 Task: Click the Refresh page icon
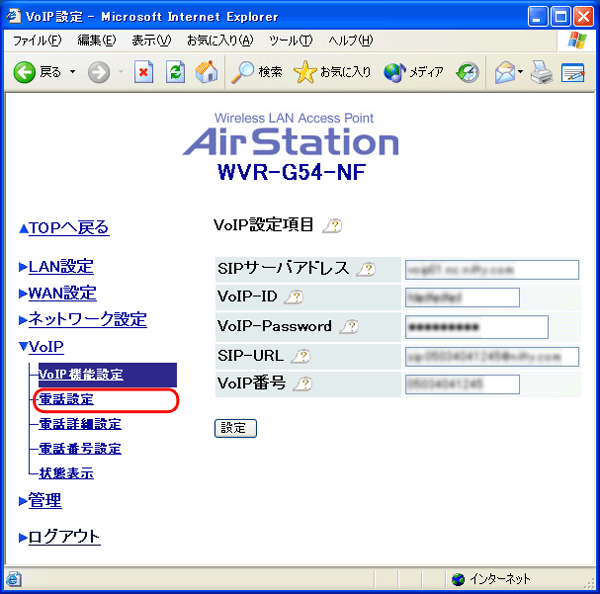click(x=175, y=72)
